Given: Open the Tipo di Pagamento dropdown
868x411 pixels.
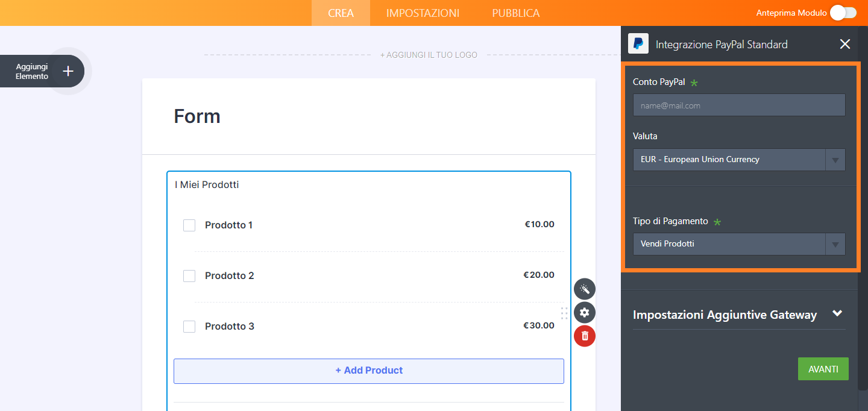Looking at the screenshot, I should click(x=739, y=244).
